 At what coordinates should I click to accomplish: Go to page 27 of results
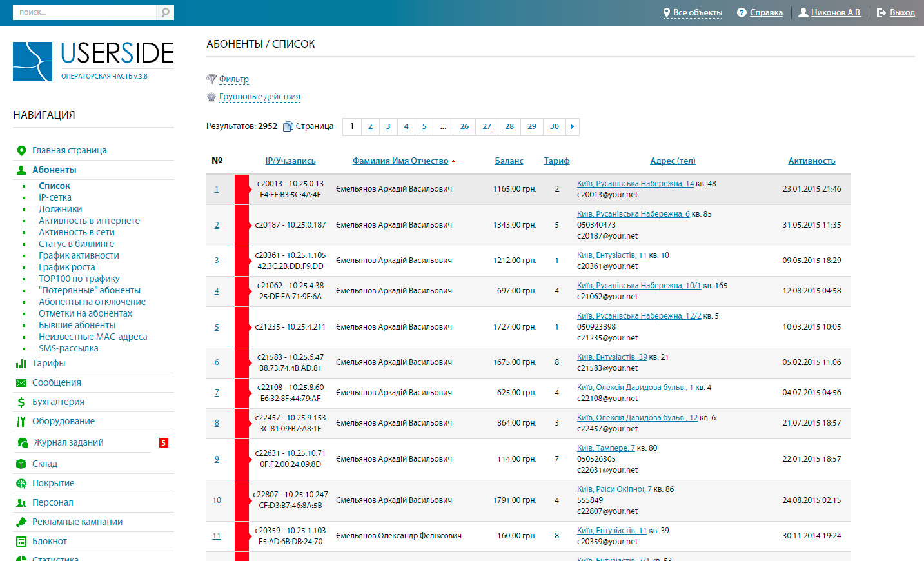[x=487, y=127]
